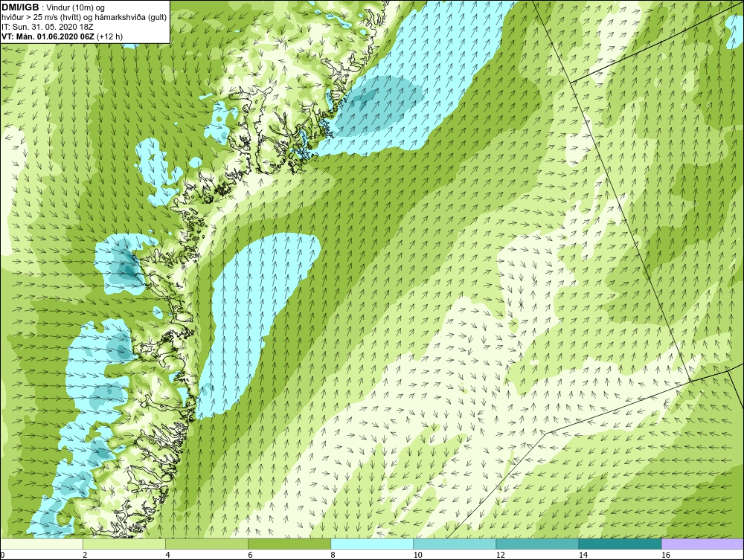Screen dimensions: 744x560
Task: Click the 2–4 m/s light green swatch
Action: tap(124, 544)
